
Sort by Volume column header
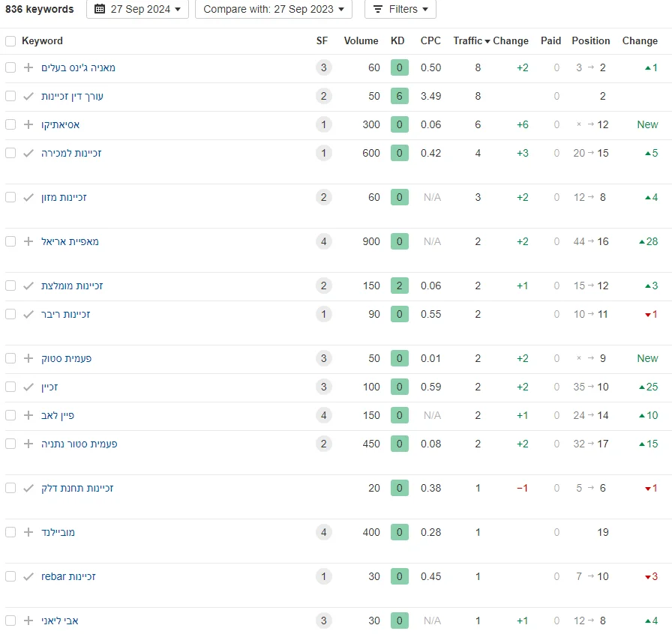click(x=361, y=40)
